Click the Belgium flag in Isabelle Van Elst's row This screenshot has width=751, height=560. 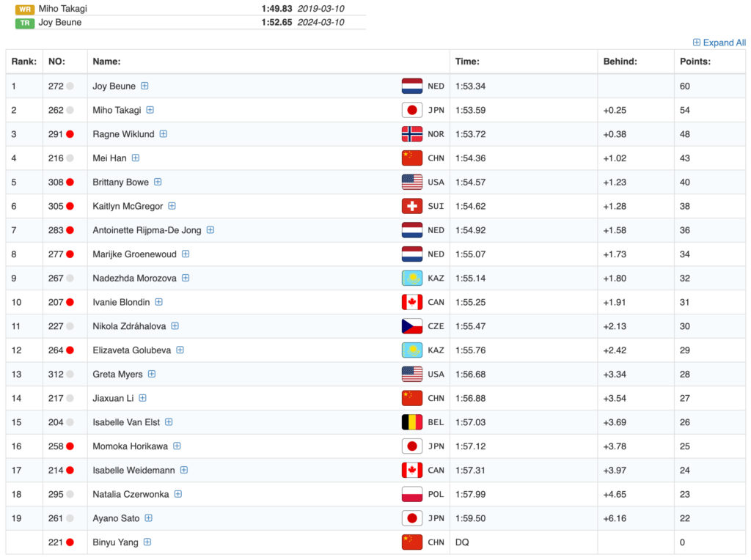click(411, 422)
